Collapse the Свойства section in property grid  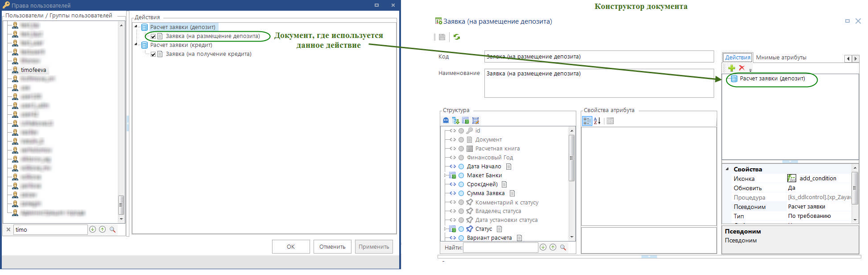(x=727, y=169)
